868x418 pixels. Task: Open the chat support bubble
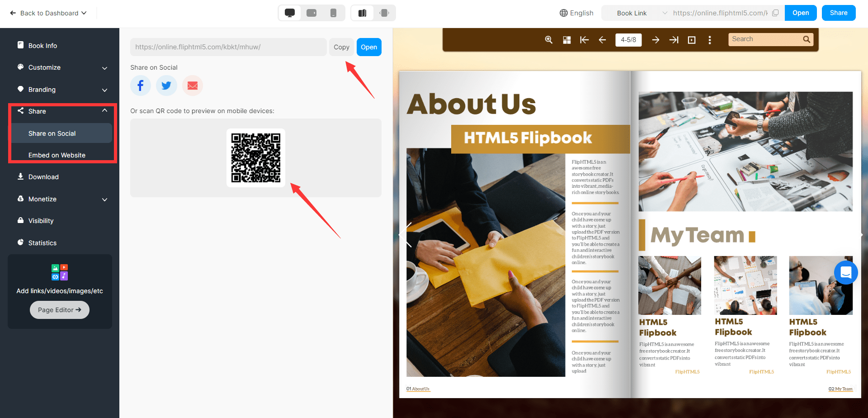coord(846,272)
